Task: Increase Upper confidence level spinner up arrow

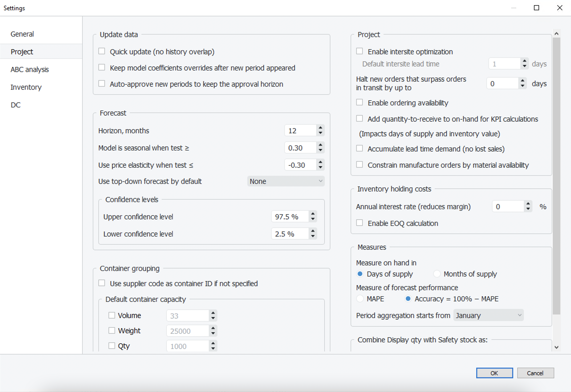Action: [x=313, y=213]
